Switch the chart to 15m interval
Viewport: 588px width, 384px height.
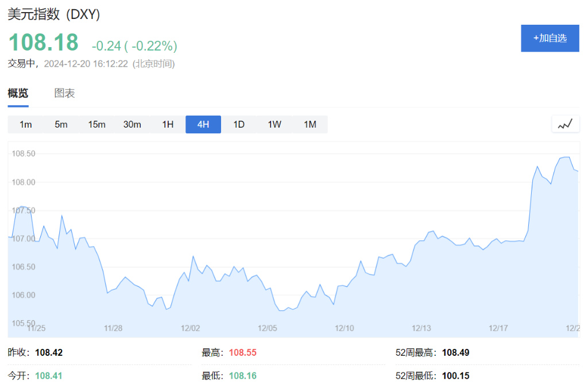click(x=96, y=124)
